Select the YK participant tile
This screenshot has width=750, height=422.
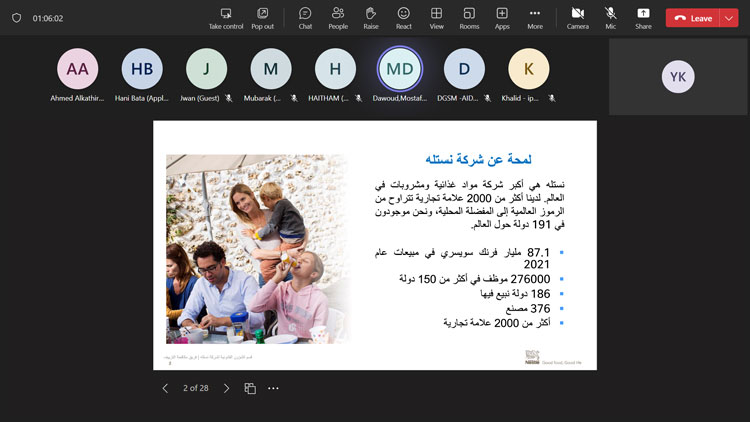(678, 77)
